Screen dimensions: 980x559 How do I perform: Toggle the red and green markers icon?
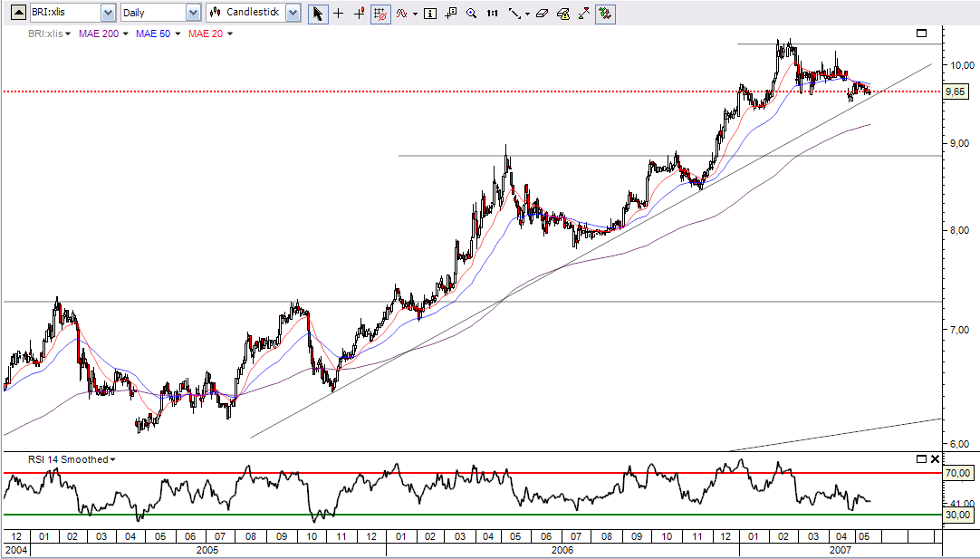point(605,13)
